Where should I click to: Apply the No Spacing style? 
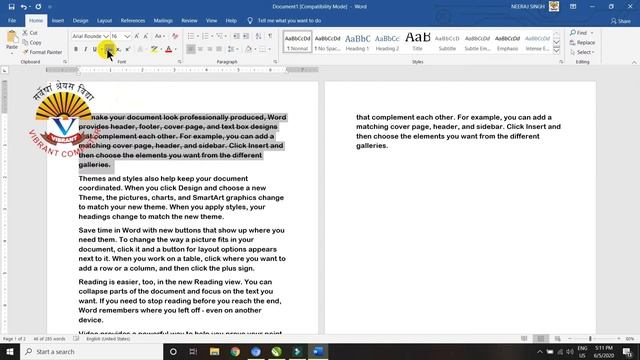(x=327, y=42)
